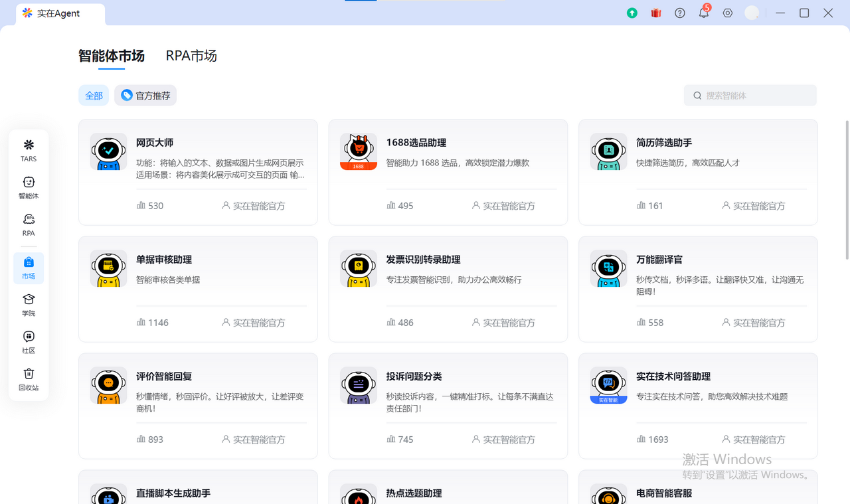Screen dimensions: 850x504
Task: Click the 实在技术问答助理 robot avatar
Action: point(608,385)
